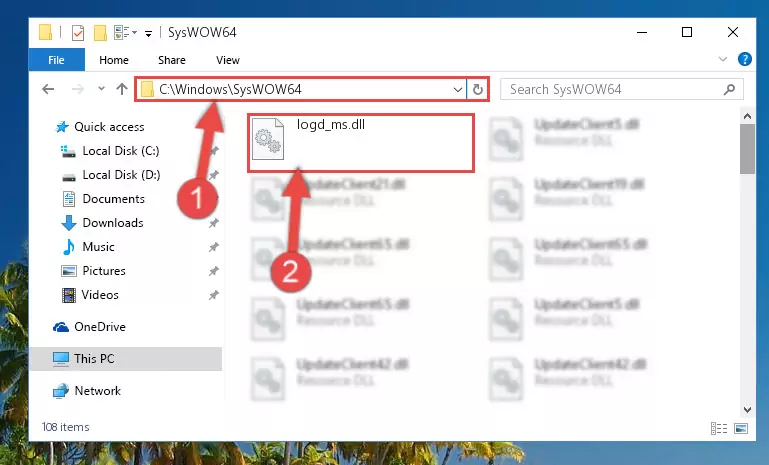Select the logd_ms.dll file name
Image resolution: width=769 pixels, height=465 pixels.
click(x=331, y=125)
